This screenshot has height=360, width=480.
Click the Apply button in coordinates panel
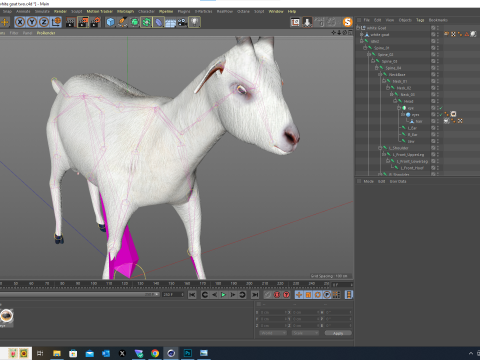[338, 333]
